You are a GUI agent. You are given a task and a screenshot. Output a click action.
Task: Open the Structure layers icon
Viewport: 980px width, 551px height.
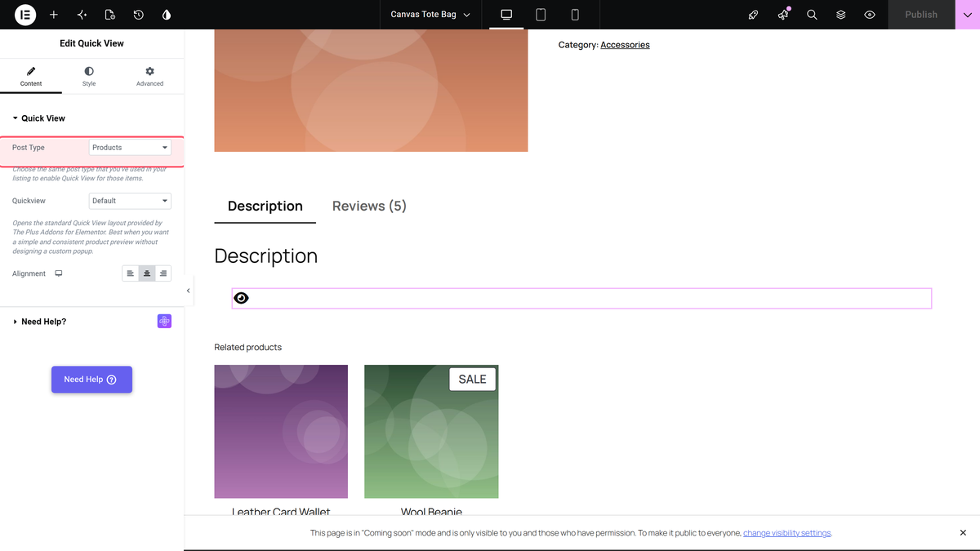coord(840,15)
